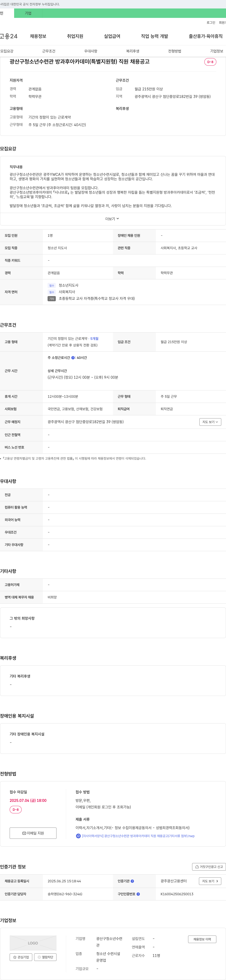Report false ad via 거짓구인광고 신고
Viewport: 226px width, 980px height.
click(x=209, y=867)
